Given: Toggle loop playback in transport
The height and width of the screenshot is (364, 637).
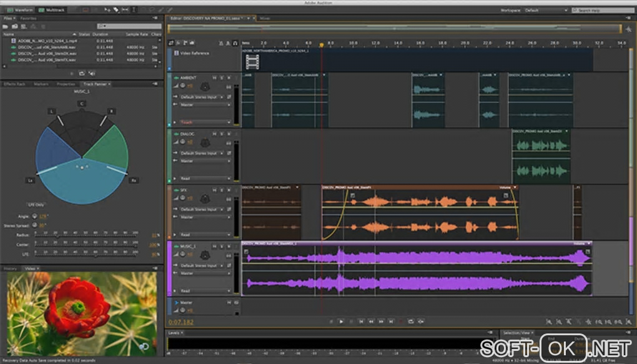Looking at the screenshot, I should (x=411, y=322).
